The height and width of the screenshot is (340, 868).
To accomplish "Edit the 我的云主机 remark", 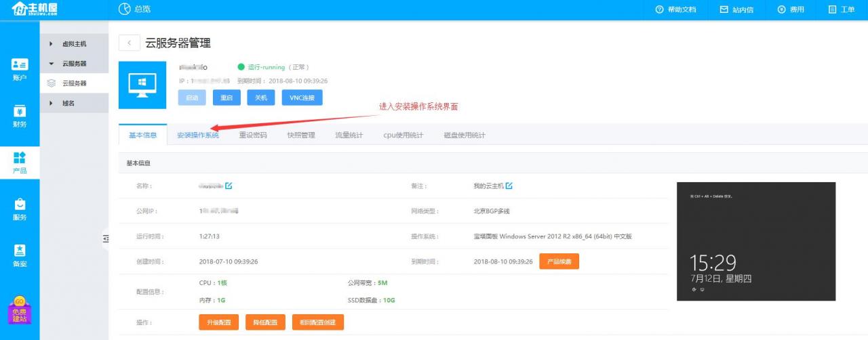I will click(x=509, y=186).
